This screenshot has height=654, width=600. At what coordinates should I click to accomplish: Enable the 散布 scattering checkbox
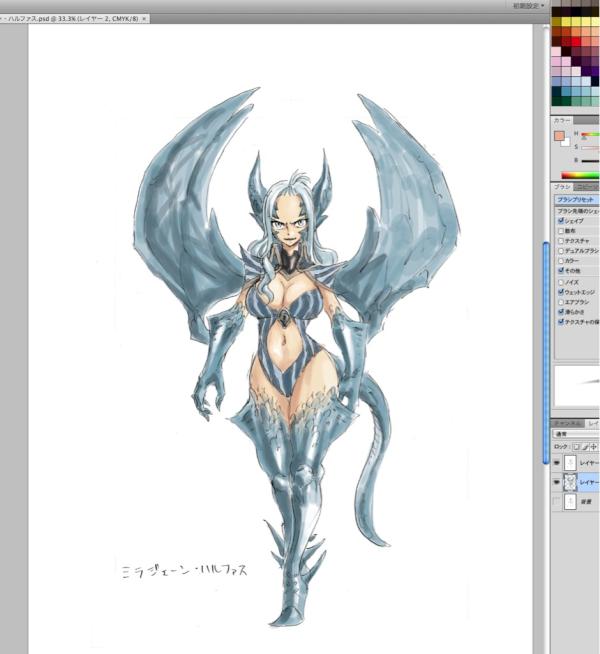[561, 231]
